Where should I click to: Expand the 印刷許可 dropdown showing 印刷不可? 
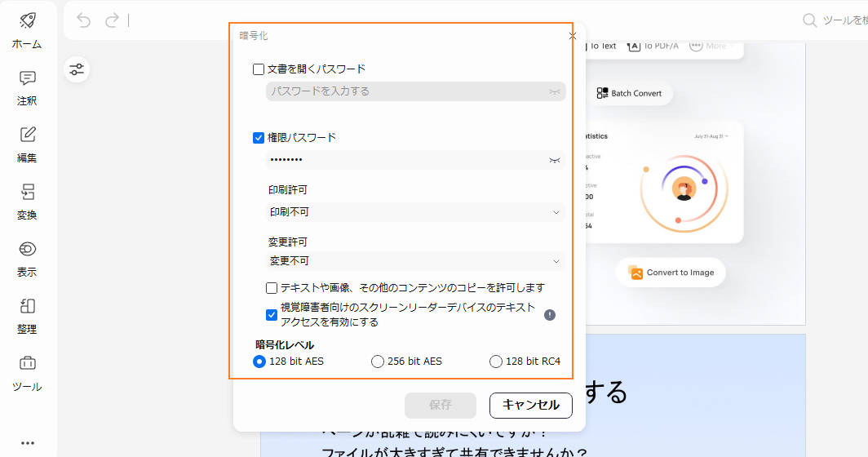(416, 212)
